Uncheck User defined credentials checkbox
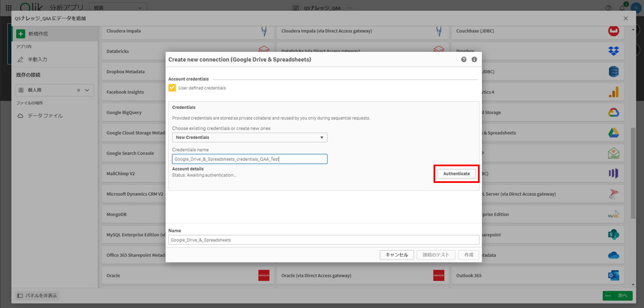This screenshot has width=644, height=308. point(173,88)
